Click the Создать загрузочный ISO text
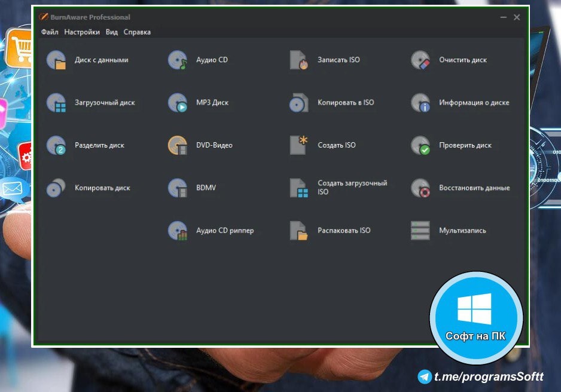 coord(352,187)
